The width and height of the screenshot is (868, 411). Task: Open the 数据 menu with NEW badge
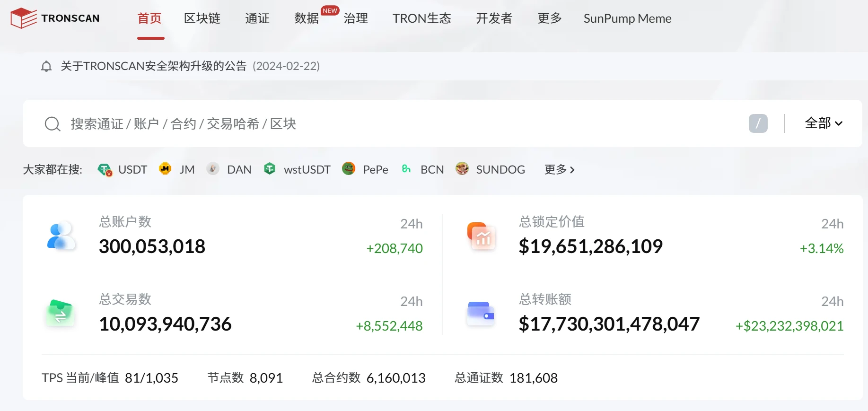coord(307,18)
